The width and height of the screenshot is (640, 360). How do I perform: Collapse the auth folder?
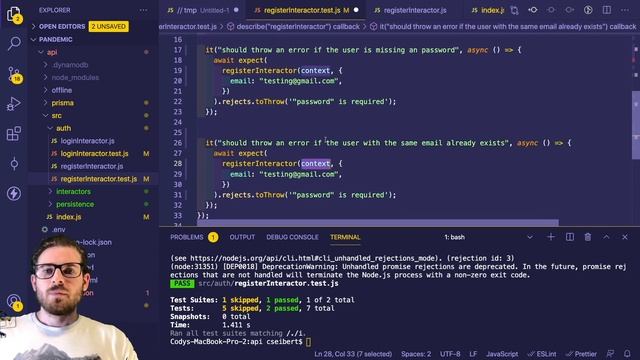63,128
